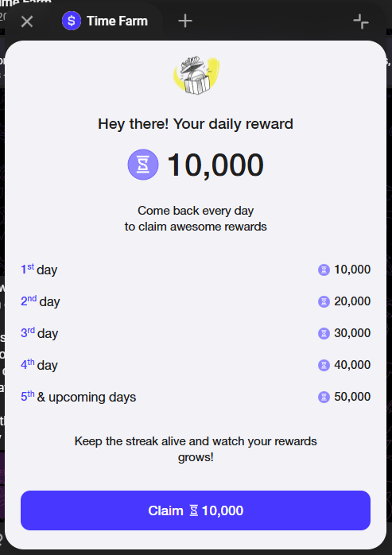Claim the 10,000 daily reward
Image resolution: width=392 pixels, height=555 pixels.
tap(196, 510)
